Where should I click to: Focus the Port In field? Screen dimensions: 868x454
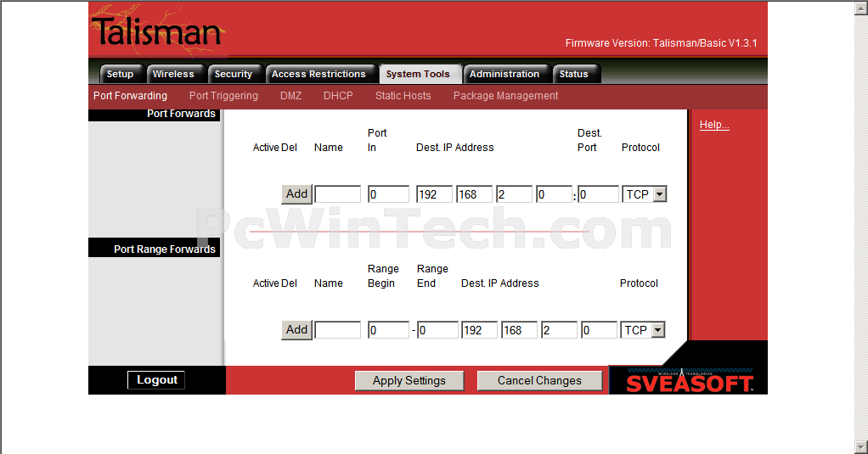(x=389, y=194)
